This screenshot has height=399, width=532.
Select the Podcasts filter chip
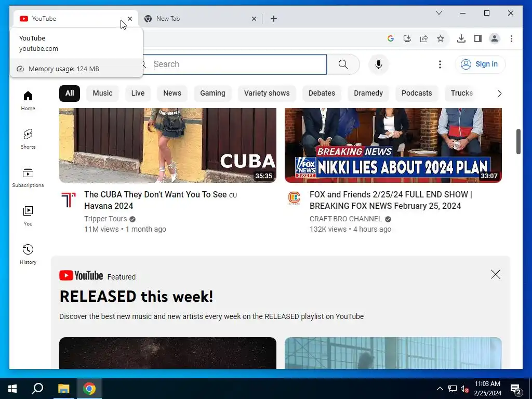[x=417, y=94]
